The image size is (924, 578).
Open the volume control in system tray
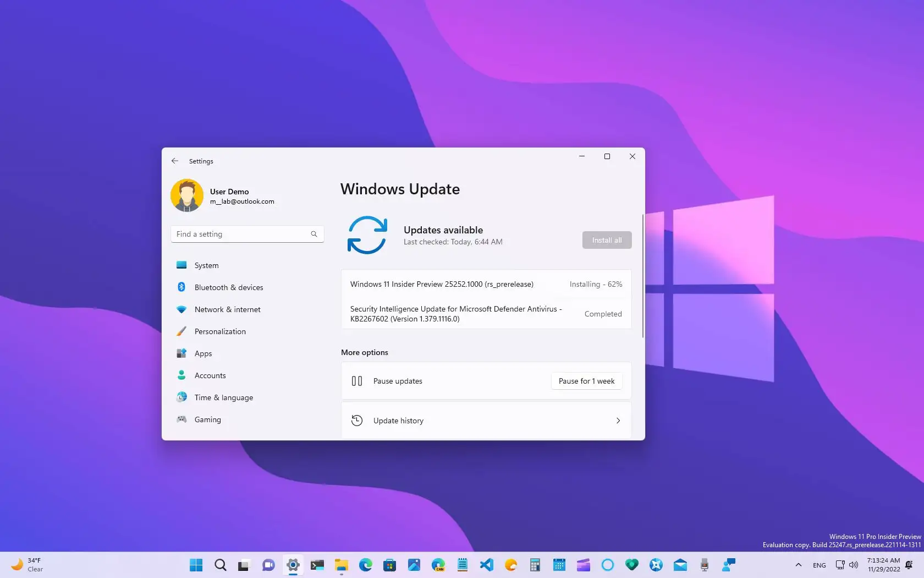854,565
